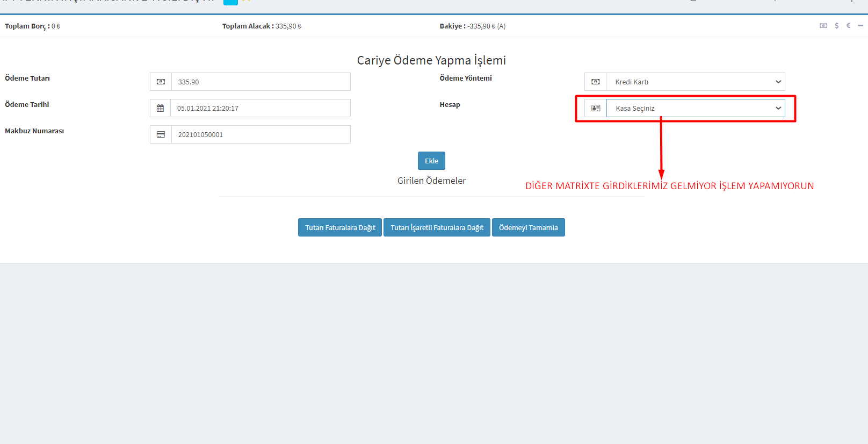Image resolution: width=868 pixels, height=444 pixels.
Task: Click the ID card icon beside Hesap dropdown
Action: point(596,108)
